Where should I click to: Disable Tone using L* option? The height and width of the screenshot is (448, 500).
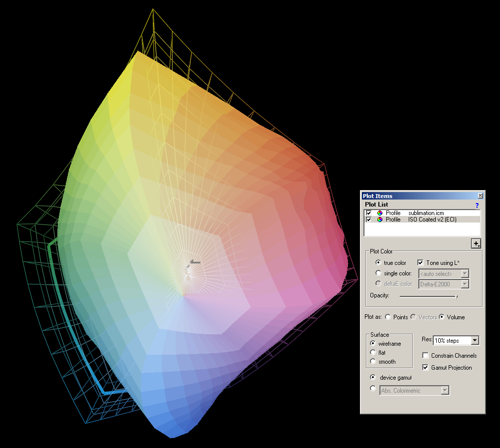(x=420, y=262)
